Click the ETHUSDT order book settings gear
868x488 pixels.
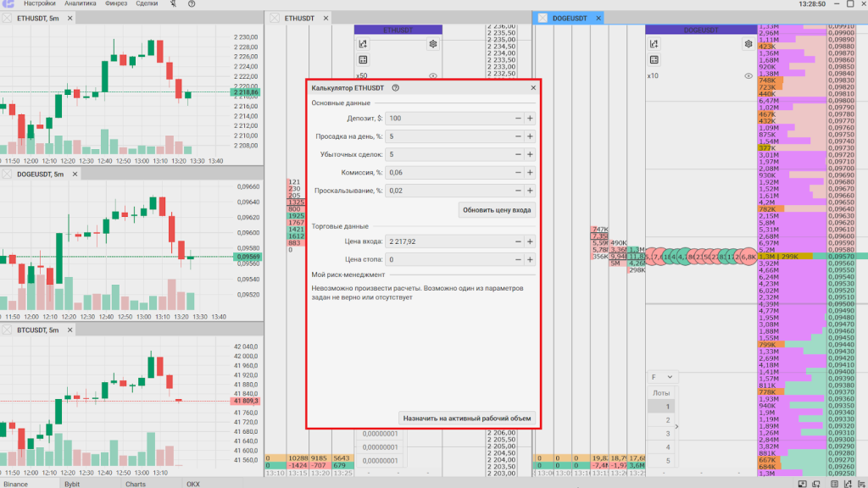click(x=432, y=44)
